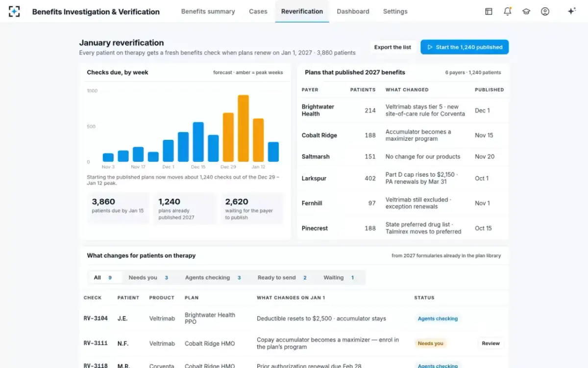Select the Agents checking filter tab
The image size is (588, 368).
pyautogui.click(x=213, y=278)
